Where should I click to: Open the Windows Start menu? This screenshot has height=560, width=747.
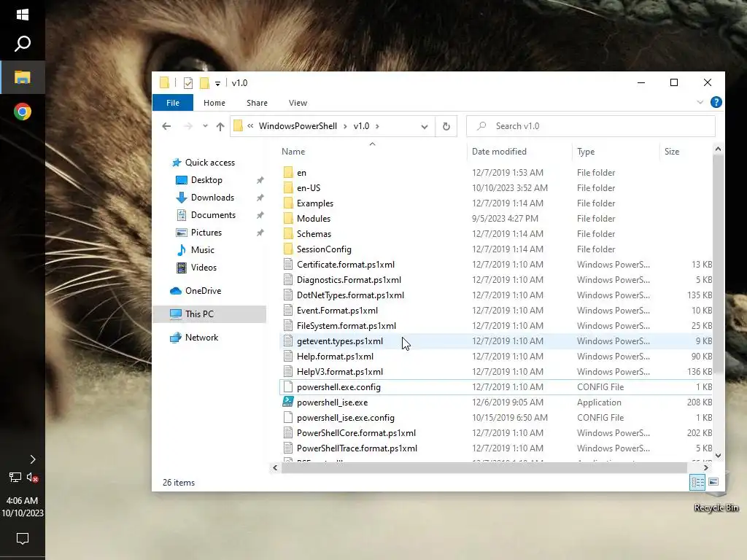point(23,15)
